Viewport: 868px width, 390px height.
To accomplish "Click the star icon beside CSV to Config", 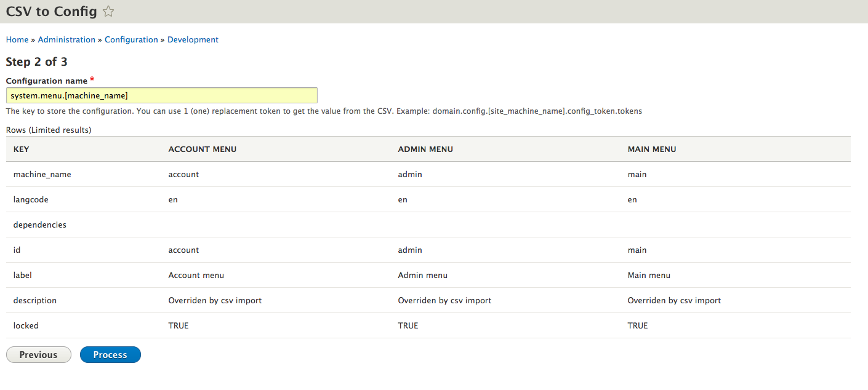I will click(x=108, y=12).
